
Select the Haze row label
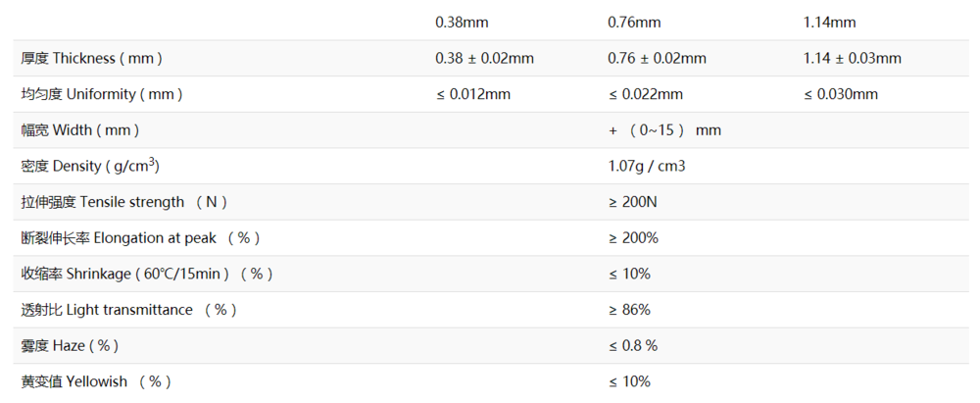pos(70,345)
